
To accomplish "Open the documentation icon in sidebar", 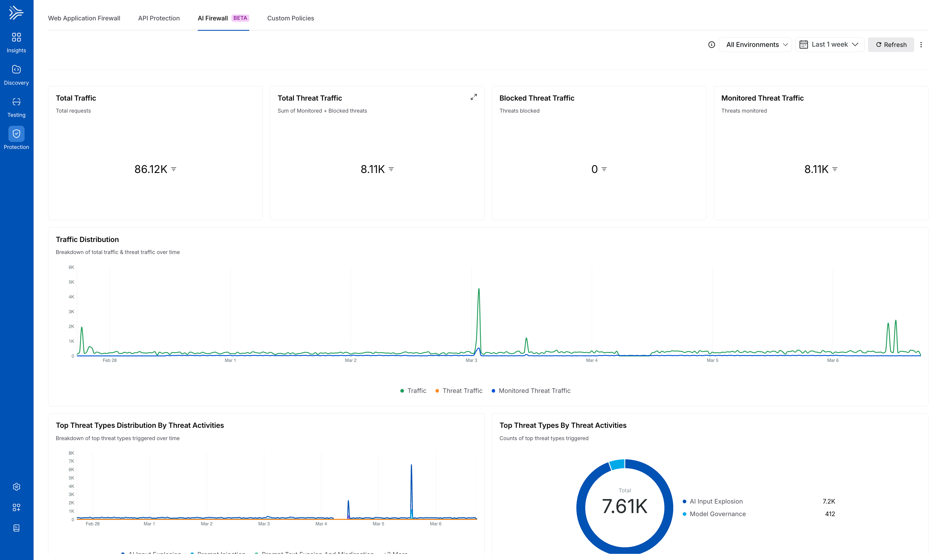I will pyautogui.click(x=16, y=528).
